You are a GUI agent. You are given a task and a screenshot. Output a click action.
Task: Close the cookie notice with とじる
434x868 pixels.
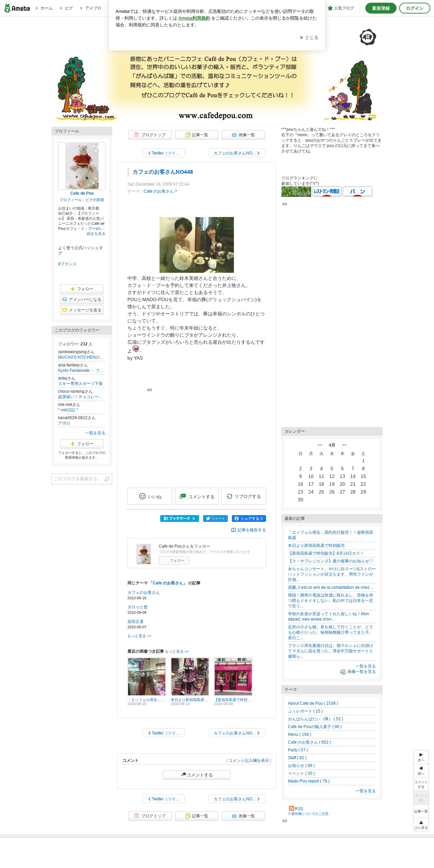pos(309,38)
